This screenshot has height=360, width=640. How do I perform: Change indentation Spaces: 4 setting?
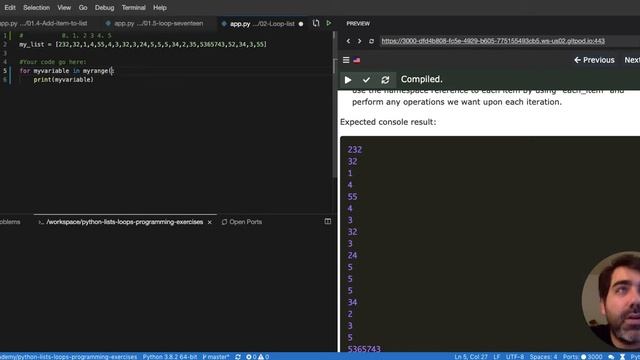pyautogui.click(x=543, y=357)
